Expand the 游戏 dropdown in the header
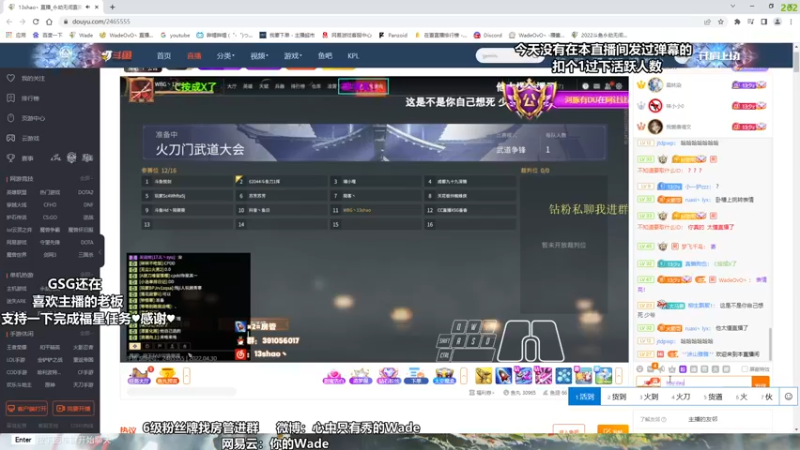800x450 pixels. [x=293, y=56]
